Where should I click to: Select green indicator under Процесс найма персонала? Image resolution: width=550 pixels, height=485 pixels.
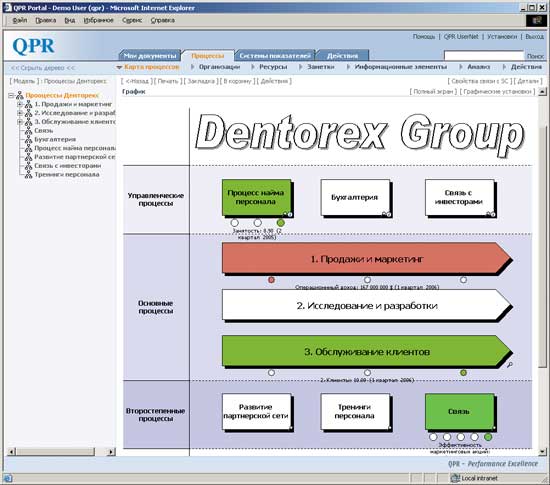click(281, 223)
